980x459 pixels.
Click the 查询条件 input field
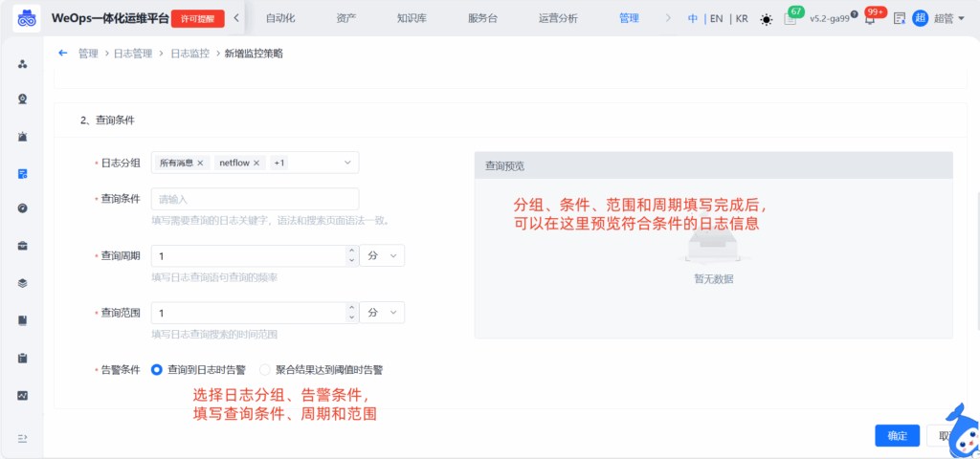click(x=255, y=199)
